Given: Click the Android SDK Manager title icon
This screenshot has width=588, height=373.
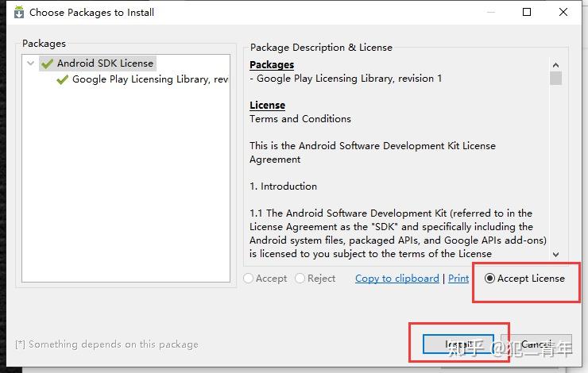Looking at the screenshot, I should pos(17,12).
